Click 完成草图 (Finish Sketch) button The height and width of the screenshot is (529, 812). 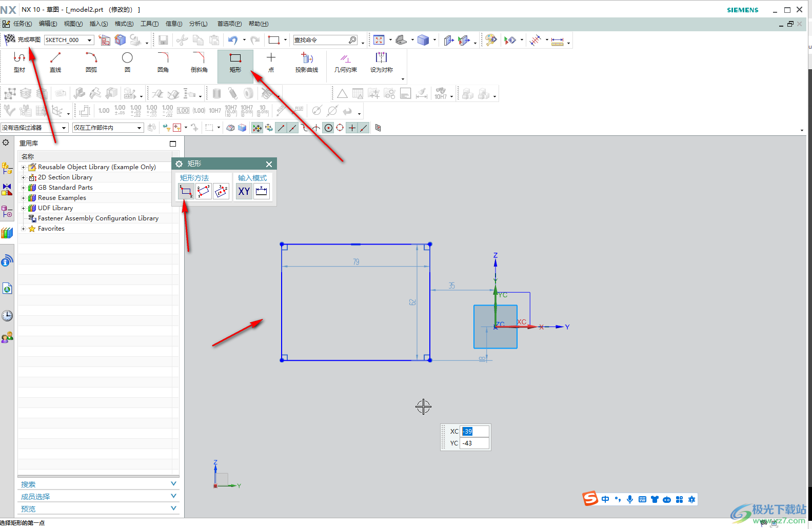[23, 39]
